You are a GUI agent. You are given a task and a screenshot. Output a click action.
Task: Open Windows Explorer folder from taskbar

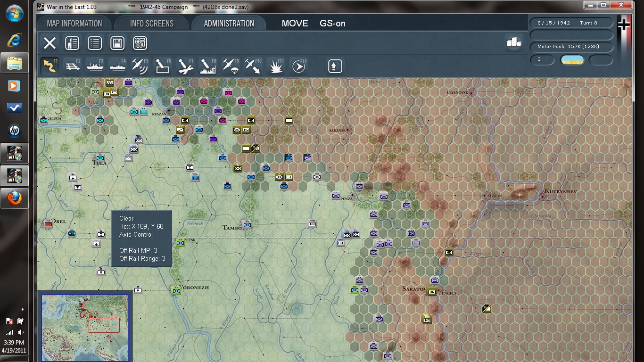pos(15,63)
